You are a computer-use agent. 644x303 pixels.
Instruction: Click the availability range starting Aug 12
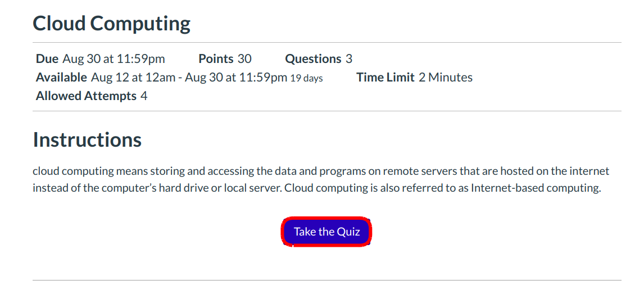click(x=189, y=78)
